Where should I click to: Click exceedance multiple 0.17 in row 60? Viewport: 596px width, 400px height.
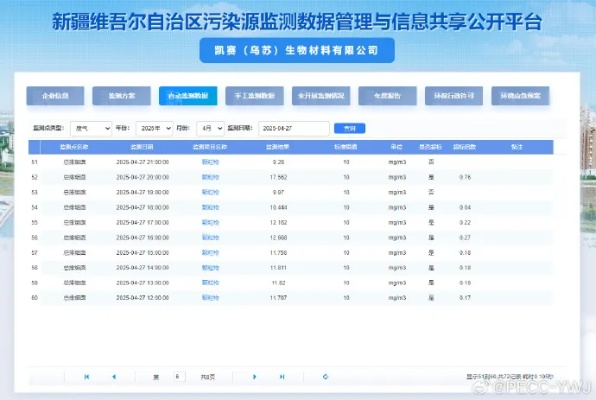465,298
